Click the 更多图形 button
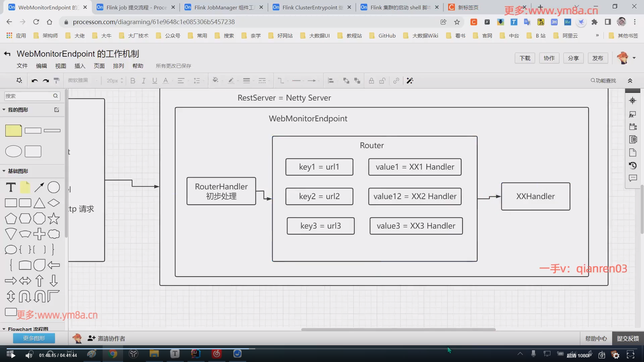 [x=34, y=338]
